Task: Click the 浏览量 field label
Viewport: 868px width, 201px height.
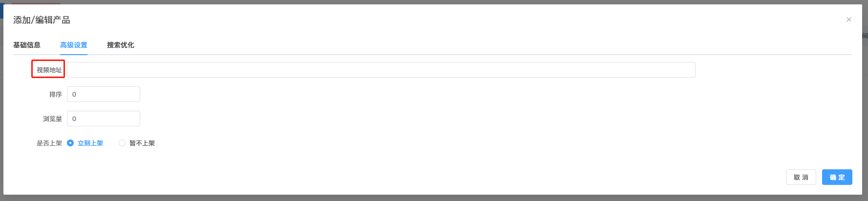Action: coord(52,119)
